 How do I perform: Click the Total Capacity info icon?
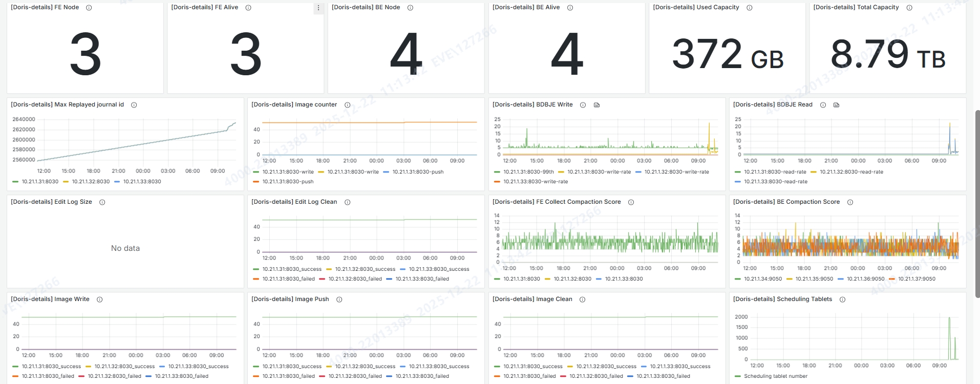click(x=909, y=8)
